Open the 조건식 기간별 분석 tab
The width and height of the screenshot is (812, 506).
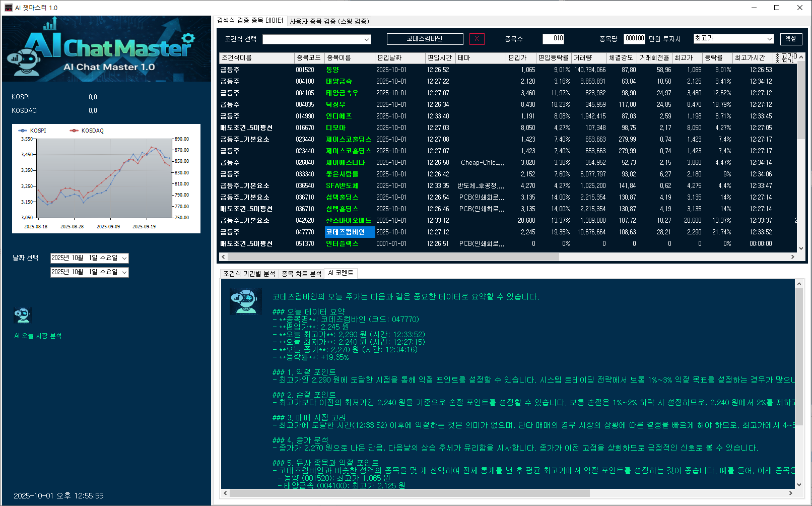[x=249, y=274]
